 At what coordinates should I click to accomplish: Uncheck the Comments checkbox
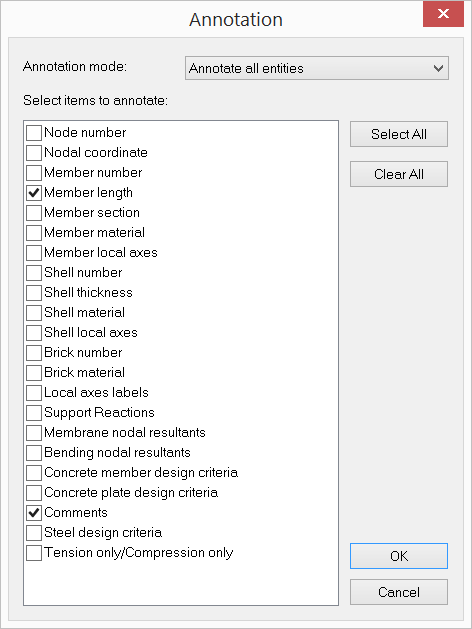34,513
